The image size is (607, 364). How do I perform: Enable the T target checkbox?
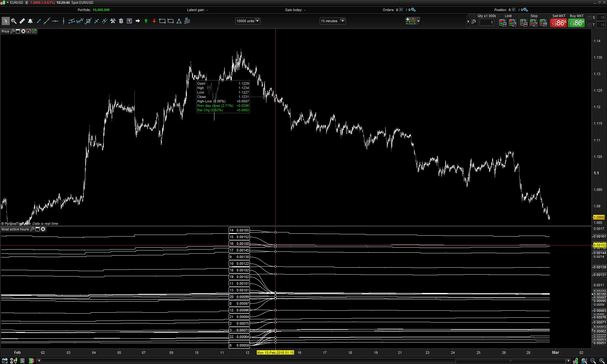point(590,25)
